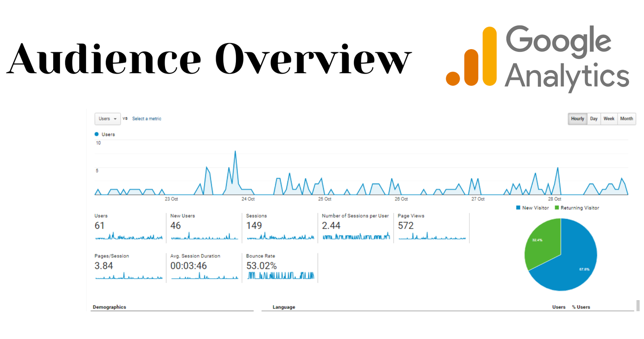The height and width of the screenshot is (339, 644).
Task: Click the 2.44 sessions per user value
Action: 331,226
